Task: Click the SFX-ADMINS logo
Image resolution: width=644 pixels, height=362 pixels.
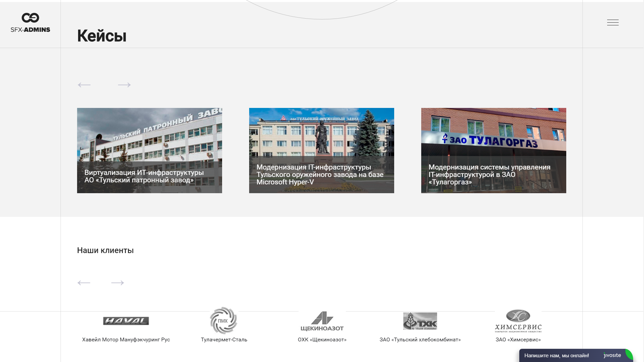Action: tap(30, 23)
